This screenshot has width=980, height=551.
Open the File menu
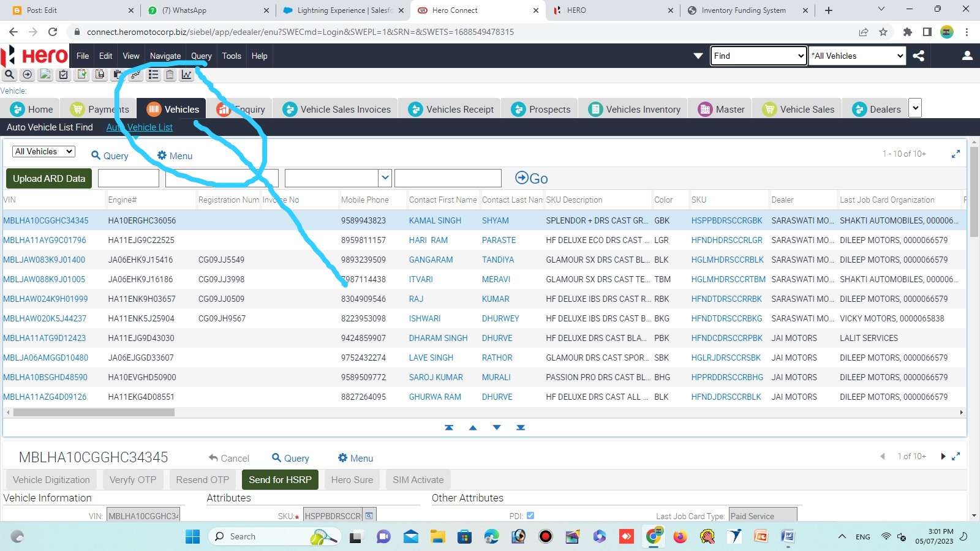pyautogui.click(x=83, y=56)
